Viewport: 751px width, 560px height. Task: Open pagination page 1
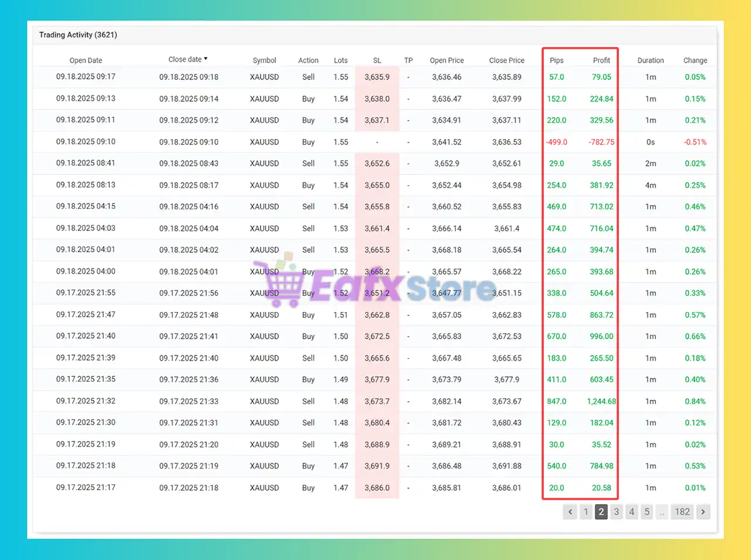[x=586, y=512]
